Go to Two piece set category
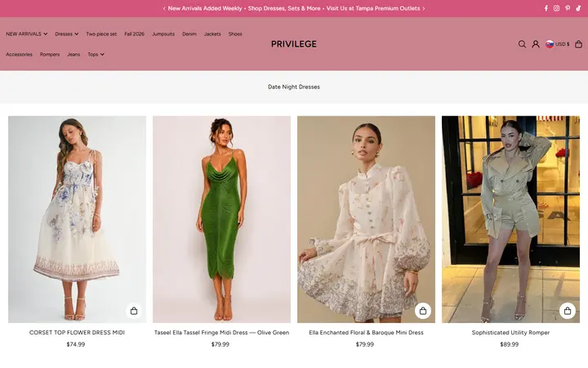This screenshot has height=368, width=588. (x=101, y=34)
